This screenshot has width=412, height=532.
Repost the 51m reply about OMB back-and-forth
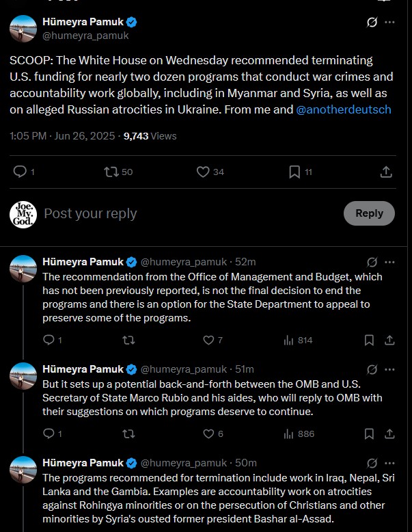[x=128, y=434]
